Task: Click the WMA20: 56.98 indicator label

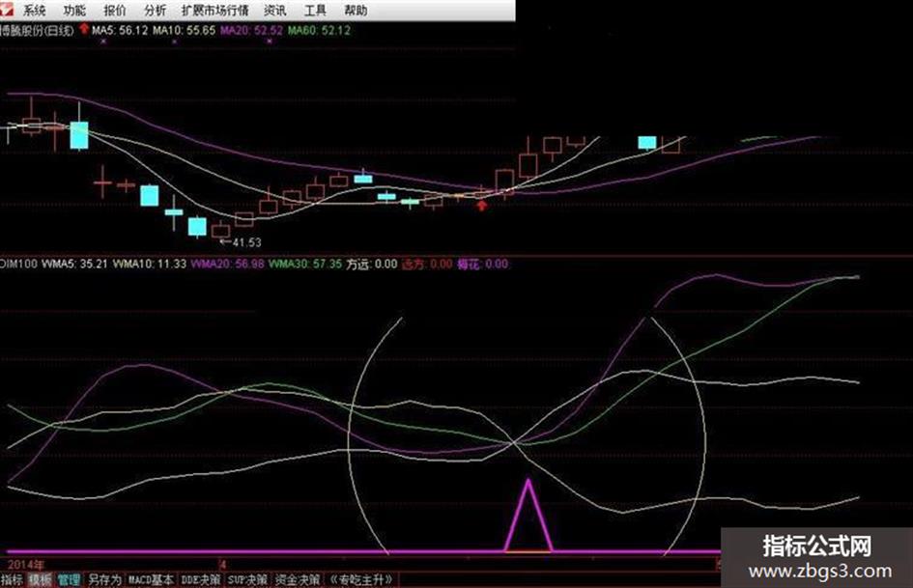Action: (228, 264)
